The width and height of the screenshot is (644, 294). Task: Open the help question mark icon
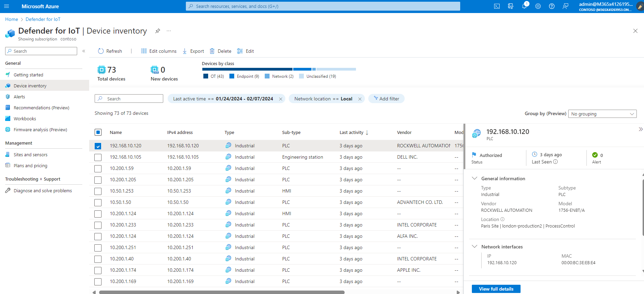coord(552,6)
